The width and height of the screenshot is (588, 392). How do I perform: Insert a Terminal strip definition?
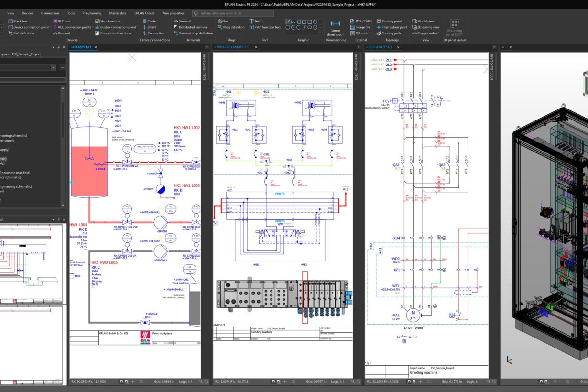(193, 33)
